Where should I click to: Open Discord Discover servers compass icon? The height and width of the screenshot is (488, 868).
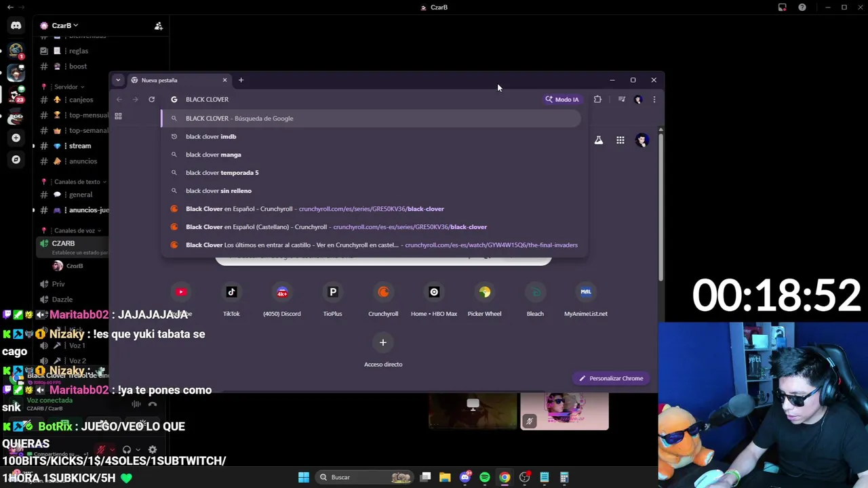[16, 160]
